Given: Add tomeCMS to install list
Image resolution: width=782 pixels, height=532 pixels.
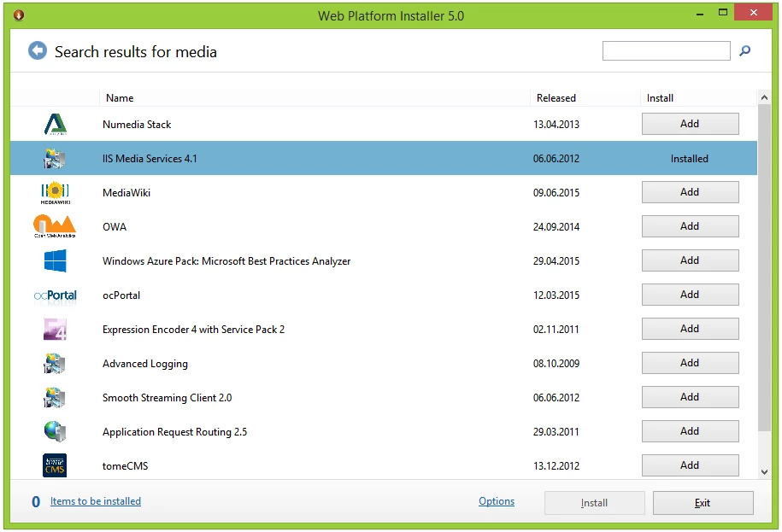Looking at the screenshot, I should pyautogui.click(x=690, y=465).
